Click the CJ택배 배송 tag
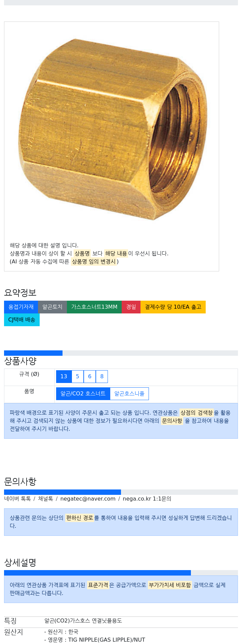242x644 pixels. pyautogui.click(x=22, y=319)
